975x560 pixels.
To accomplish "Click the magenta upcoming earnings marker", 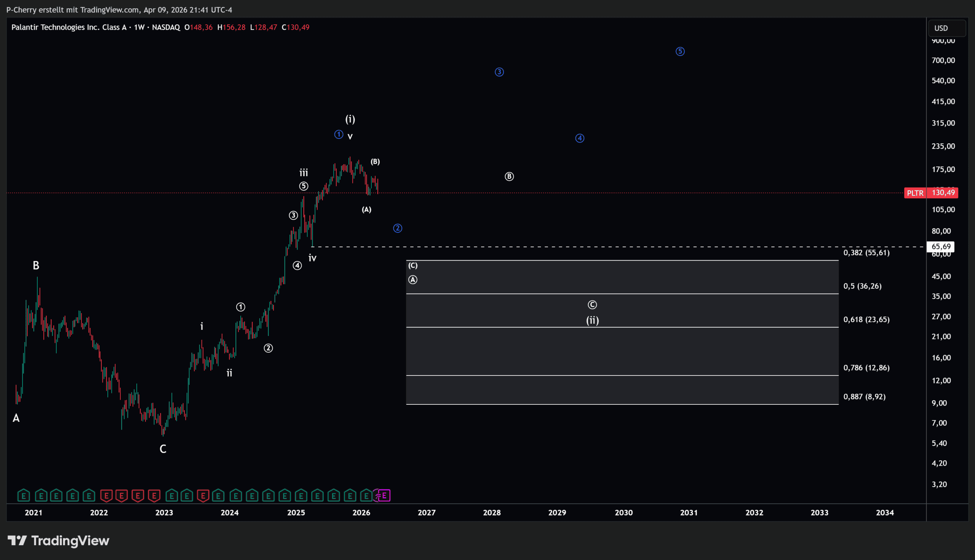I will point(384,495).
